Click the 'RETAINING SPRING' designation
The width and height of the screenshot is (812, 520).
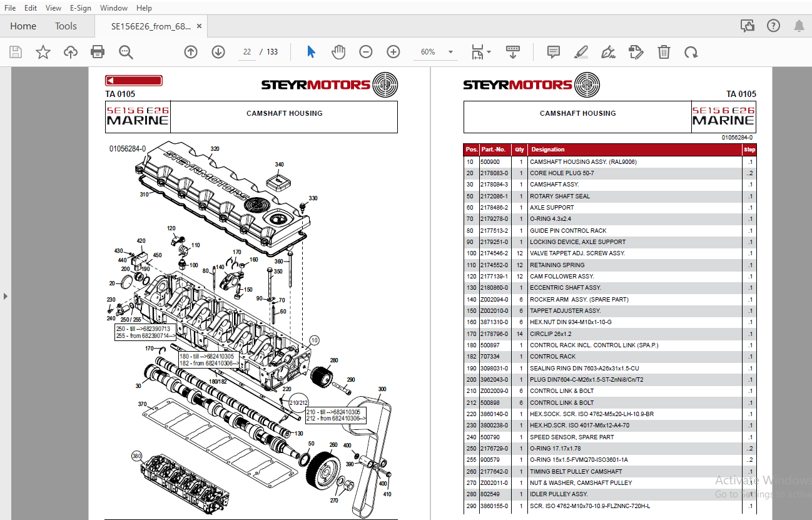click(x=557, y=265)
